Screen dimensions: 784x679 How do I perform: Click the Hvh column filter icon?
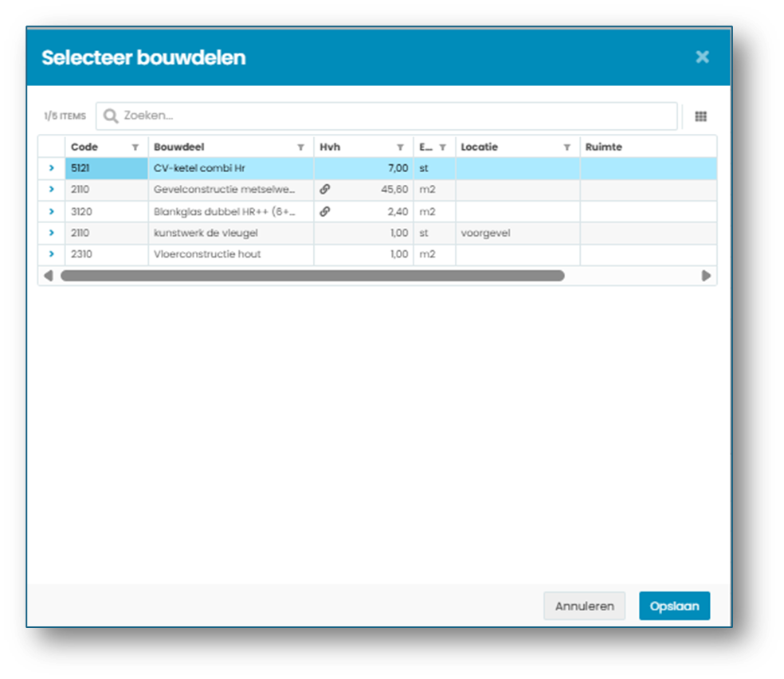tap(400, 147)
